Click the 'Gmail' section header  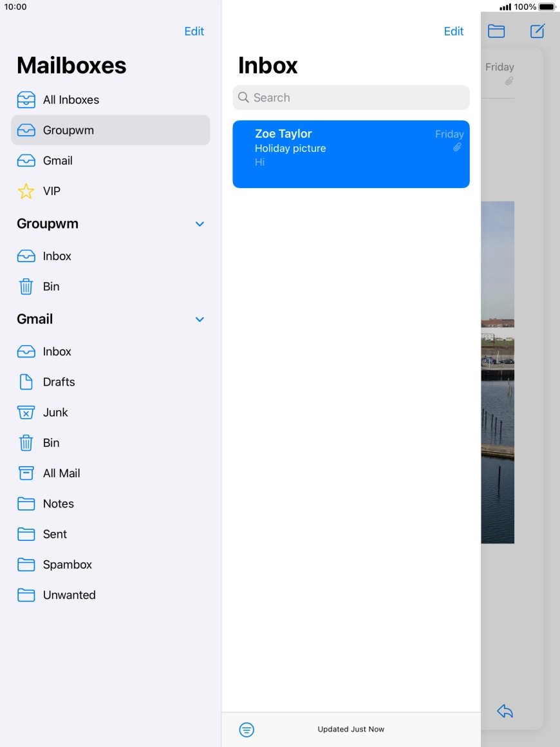pyautogui.click(x=35, y=319)
